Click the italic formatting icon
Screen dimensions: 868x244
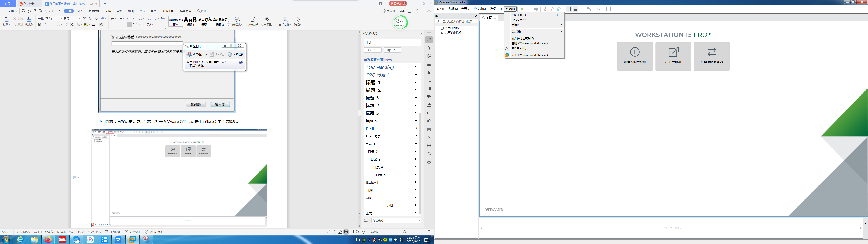tap(45, 25)
